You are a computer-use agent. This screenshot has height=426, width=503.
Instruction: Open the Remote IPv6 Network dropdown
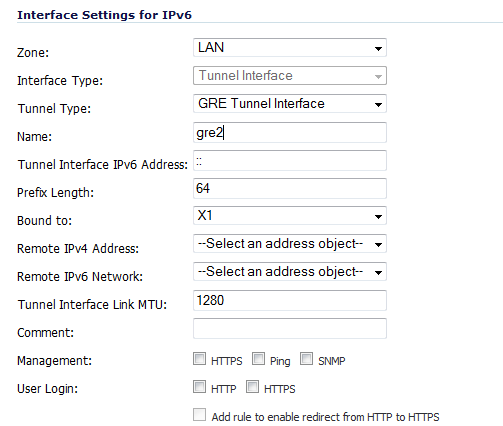(290, 272)
